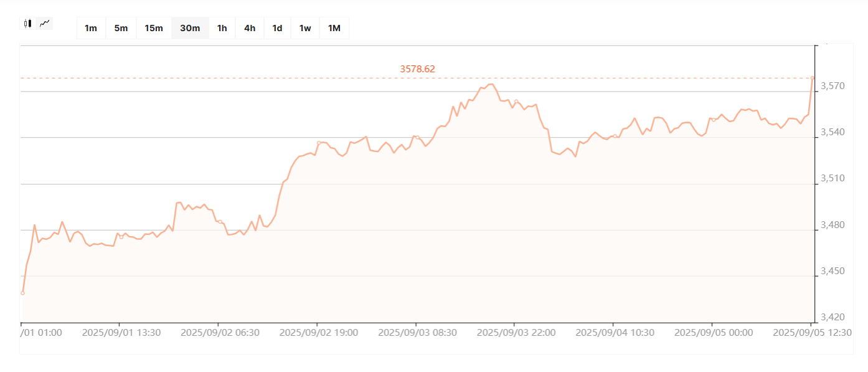Click the 3,540 price axis label
Screen dimensions: 868x372
click(x=833, y=132)
